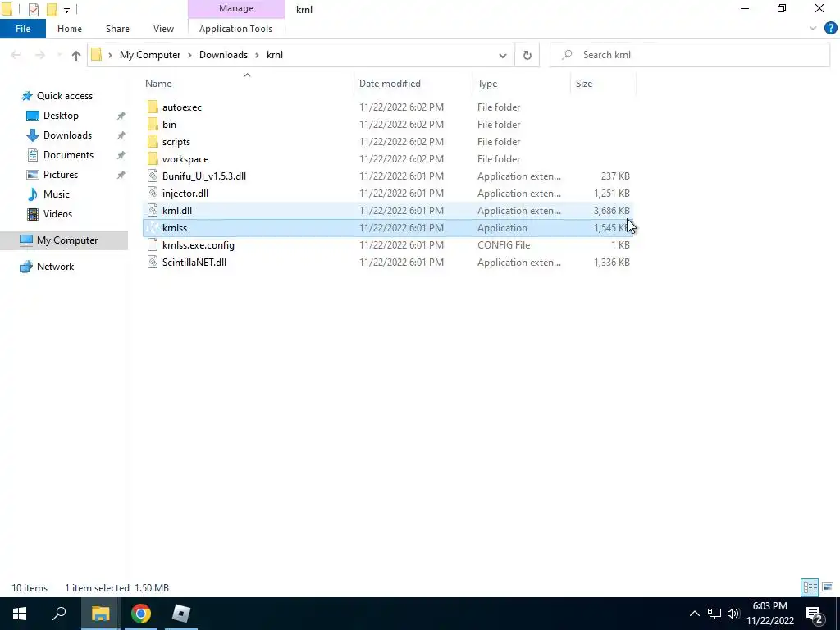
Task: Open the Windows Start menu
Action: tap(20, 614)
